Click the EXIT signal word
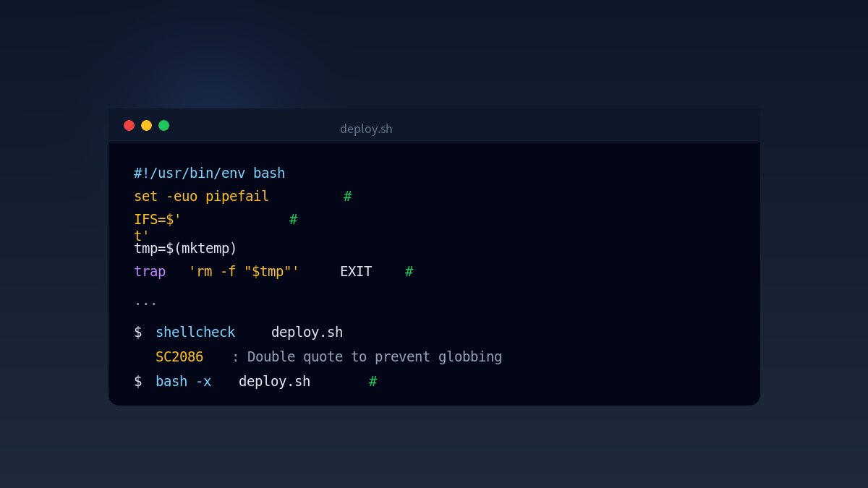This screenshot has height=488, width=868. tap(356, 272)
